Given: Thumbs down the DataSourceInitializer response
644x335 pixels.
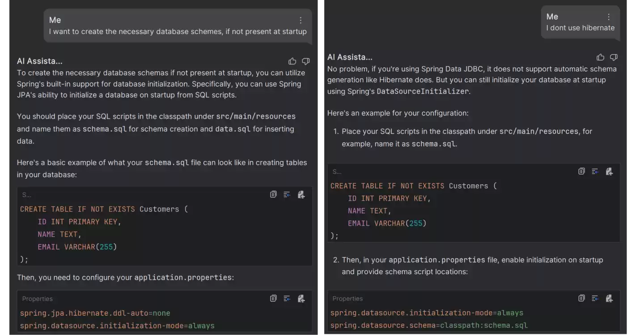Looking at the screenshot, I should [x=614, y=57].
